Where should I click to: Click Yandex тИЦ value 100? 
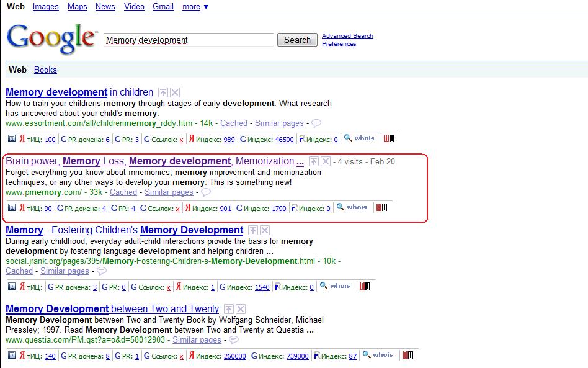click(x=50, y=140)
